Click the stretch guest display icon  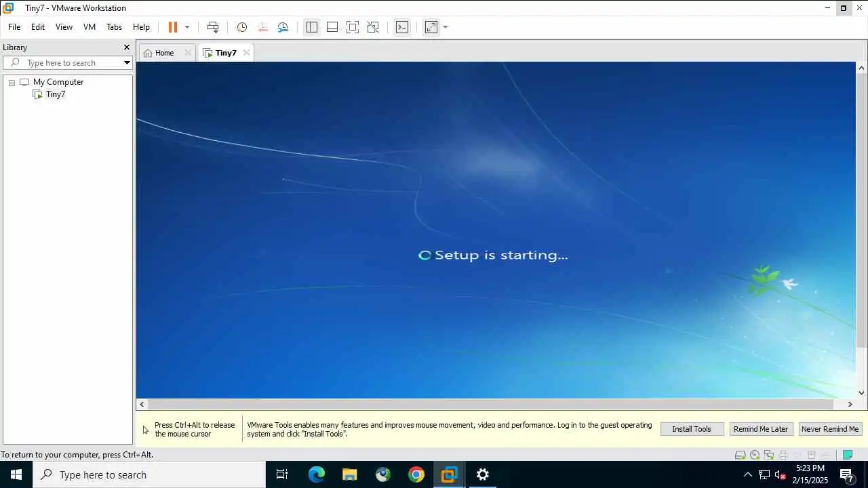(431, 27)
